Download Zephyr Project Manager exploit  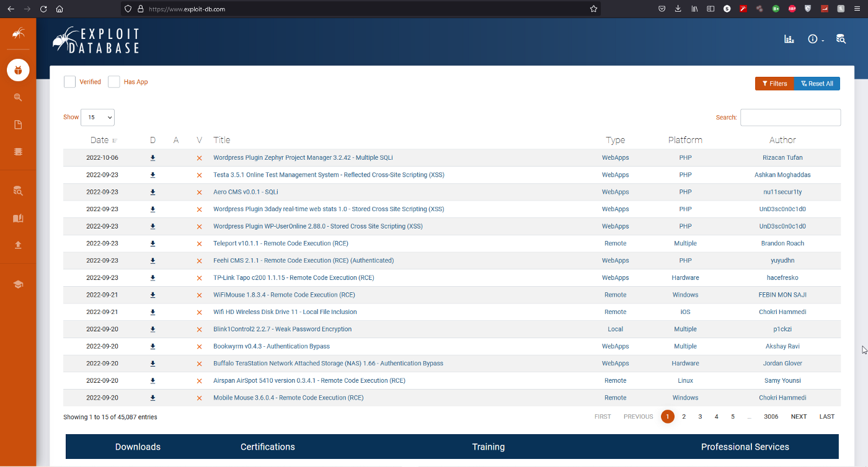153,158
